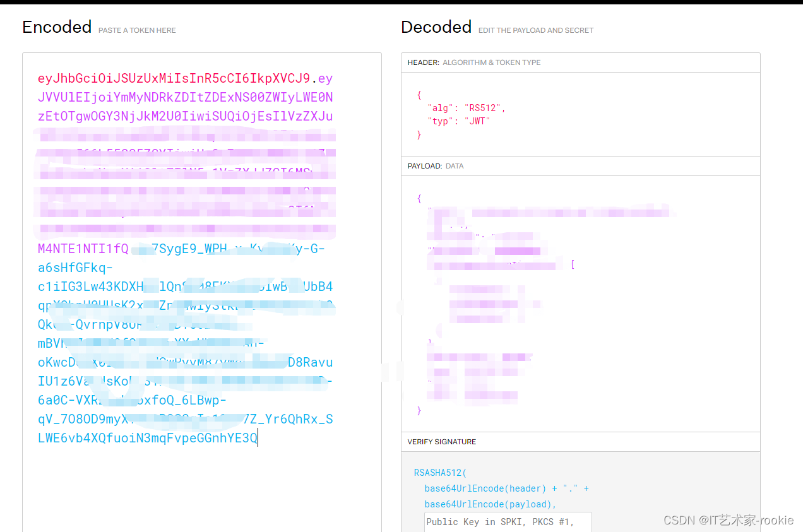Click the 'base64UrlEncode(payload),' line
This screenshot has height=532, width=803.
[491, 504]
